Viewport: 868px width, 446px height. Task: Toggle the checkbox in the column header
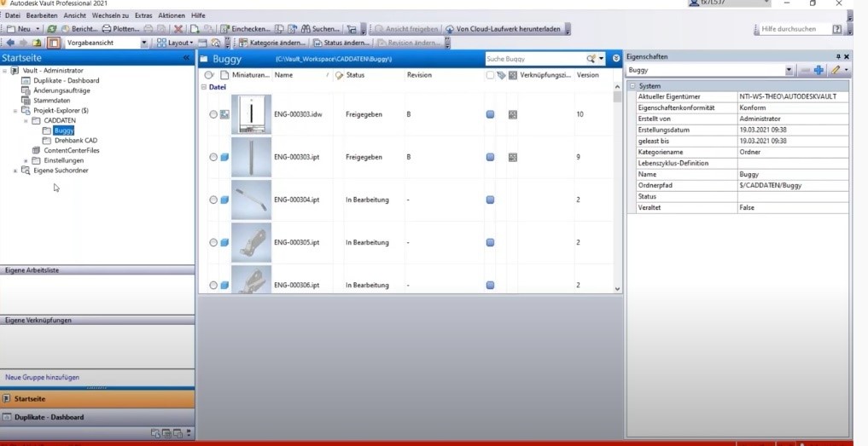[x=489, y=75]
